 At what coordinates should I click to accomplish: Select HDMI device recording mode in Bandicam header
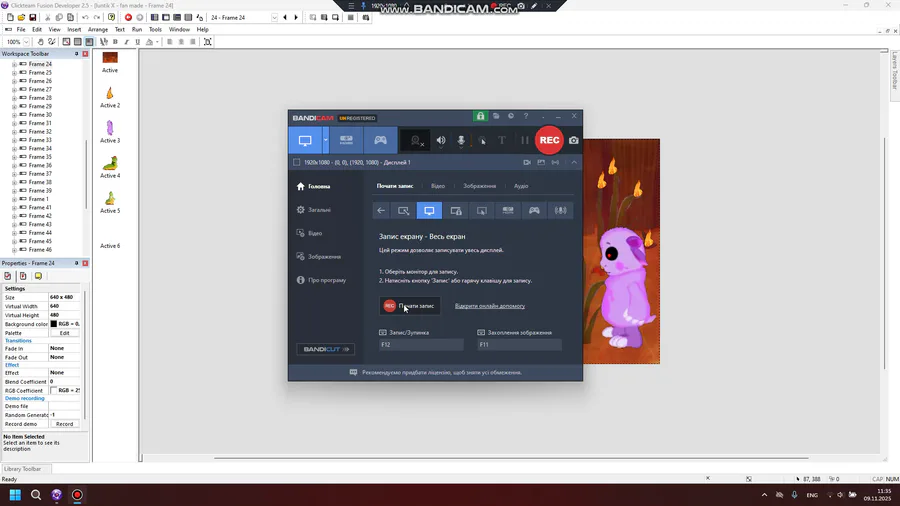(x=346, y=140)
